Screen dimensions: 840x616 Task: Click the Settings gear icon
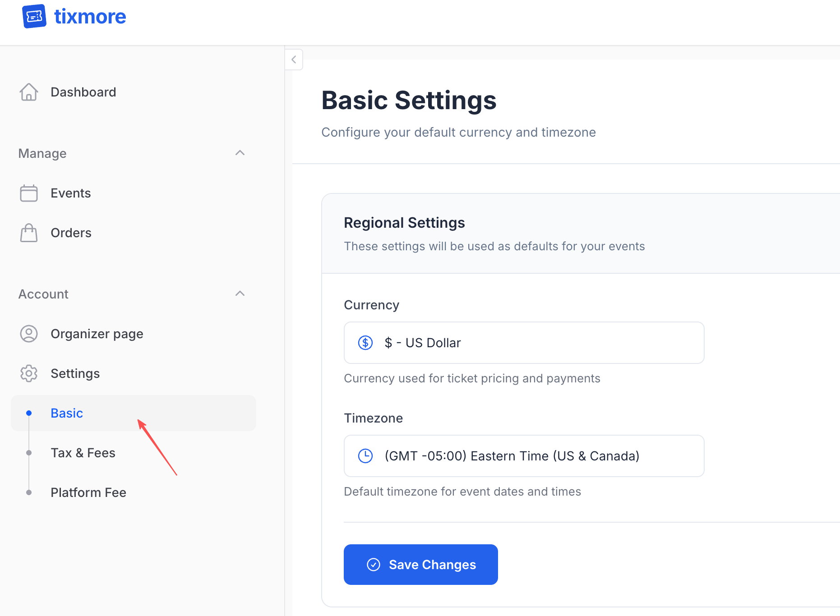click(29, 373)
